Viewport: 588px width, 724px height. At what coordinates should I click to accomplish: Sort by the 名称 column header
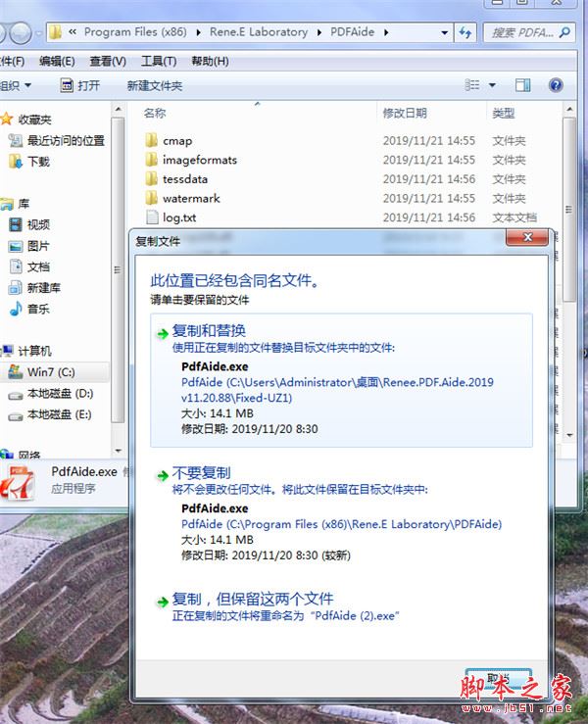(155, 113)
